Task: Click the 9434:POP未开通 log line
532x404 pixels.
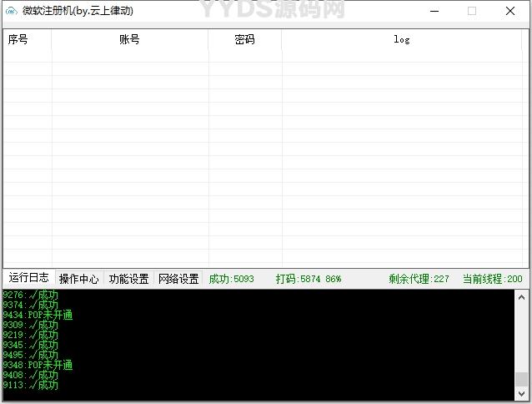Action: 38,316
